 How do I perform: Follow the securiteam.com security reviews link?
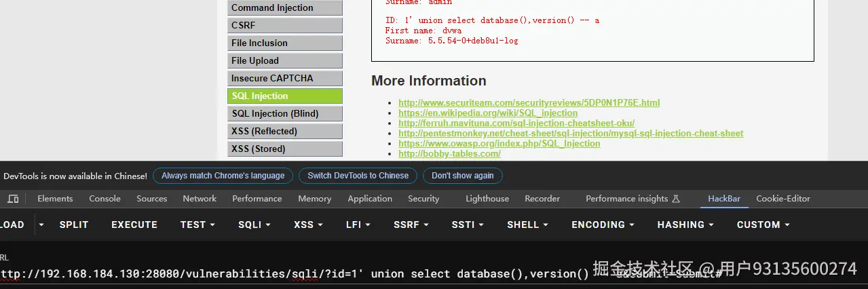click(x=529, y=103)
